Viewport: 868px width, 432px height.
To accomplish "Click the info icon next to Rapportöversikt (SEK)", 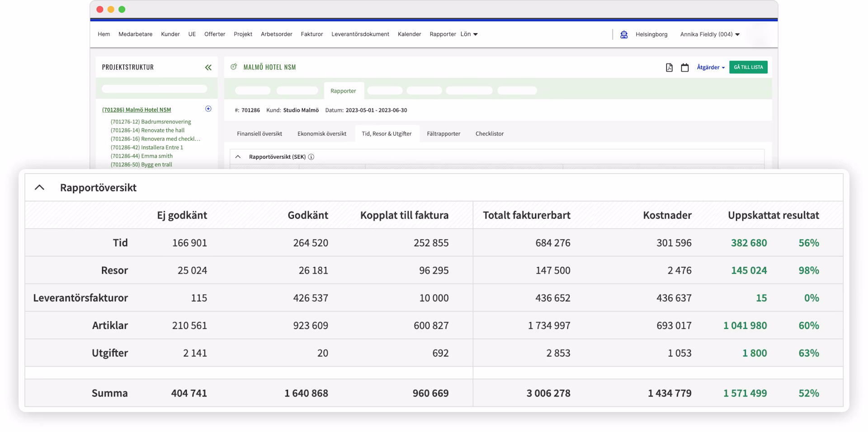I will (x=311, y=157).
